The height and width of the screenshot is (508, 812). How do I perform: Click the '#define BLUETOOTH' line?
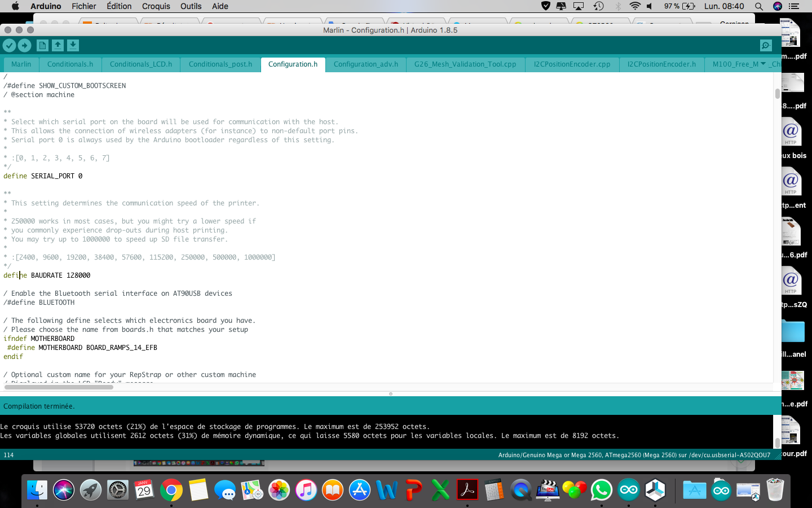pos(39,303)
